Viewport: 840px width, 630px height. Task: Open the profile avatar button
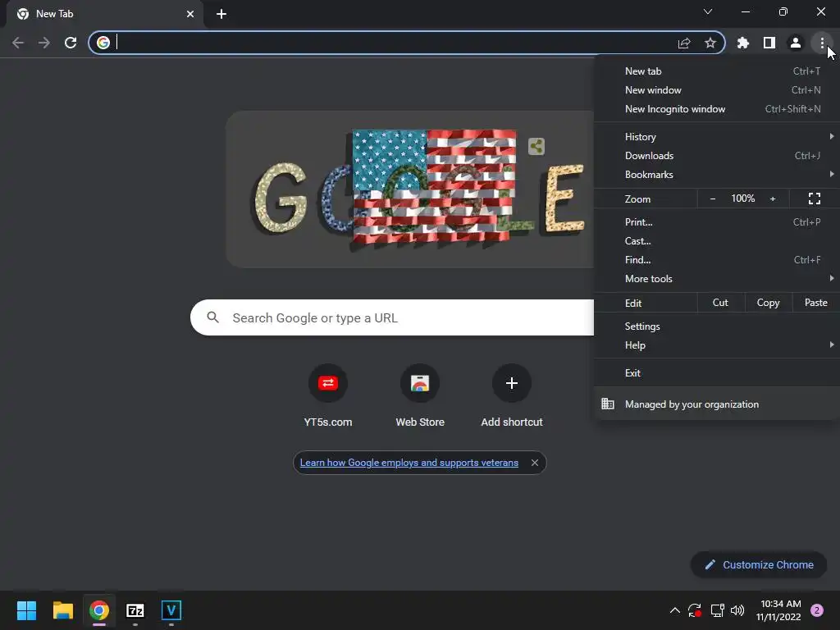tap(796, 43)
